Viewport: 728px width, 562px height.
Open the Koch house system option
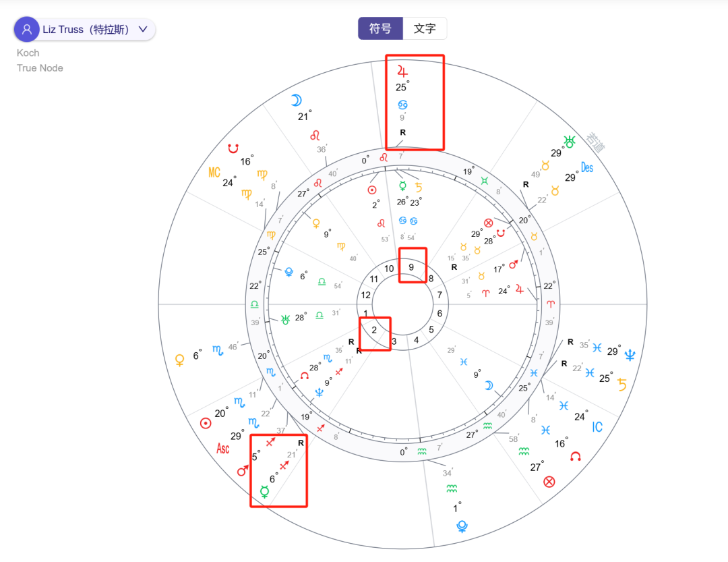28,53
